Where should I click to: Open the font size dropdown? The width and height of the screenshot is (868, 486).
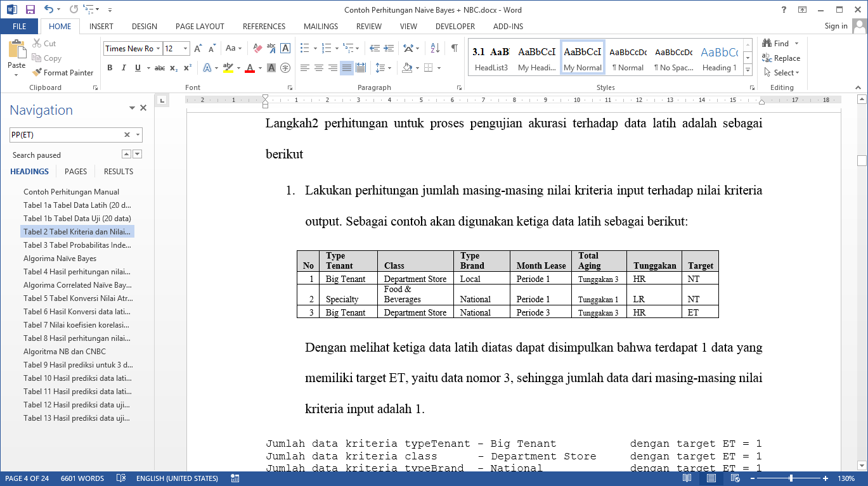point(185,49)
